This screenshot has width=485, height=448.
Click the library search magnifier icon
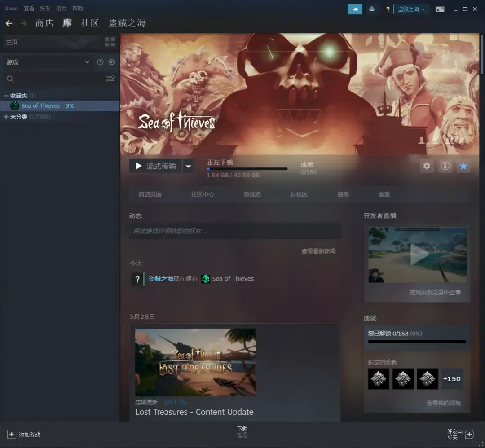[x=10, y=79]
